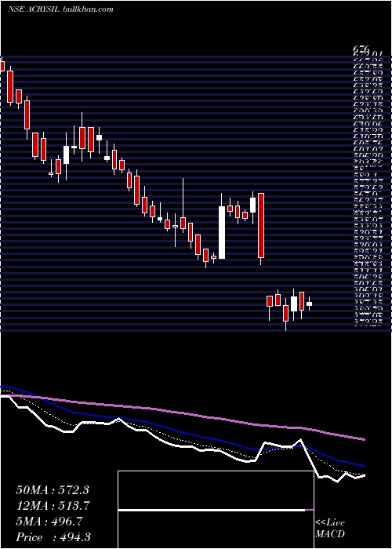Select the 12MA : 513.7 reading

coord(53,506)
